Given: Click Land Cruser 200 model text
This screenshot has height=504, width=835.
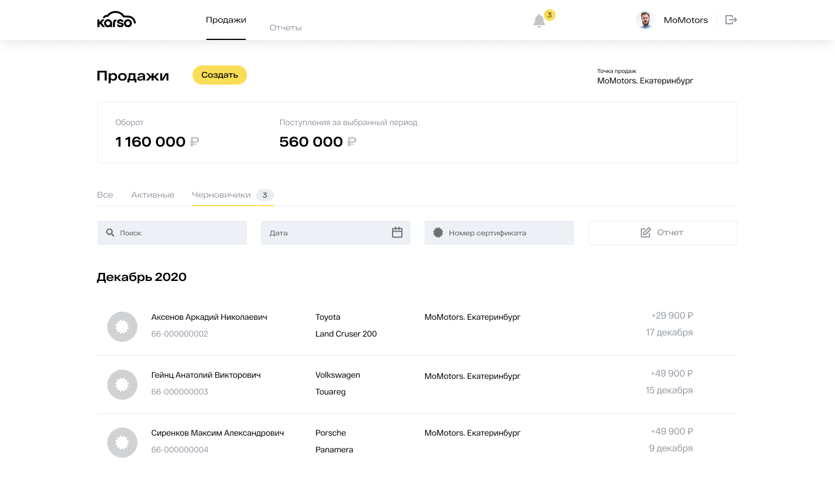Looking at the screenshot, I should 346,334.
